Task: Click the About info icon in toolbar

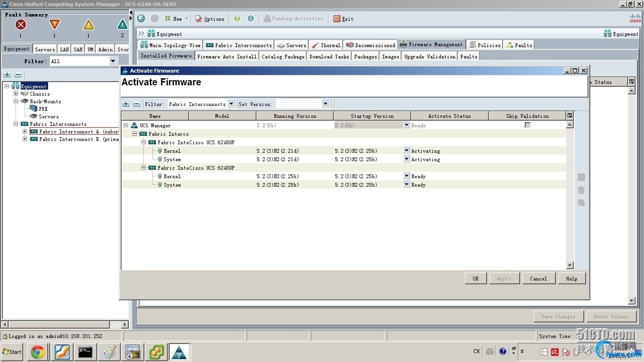Action: (251, 18)
